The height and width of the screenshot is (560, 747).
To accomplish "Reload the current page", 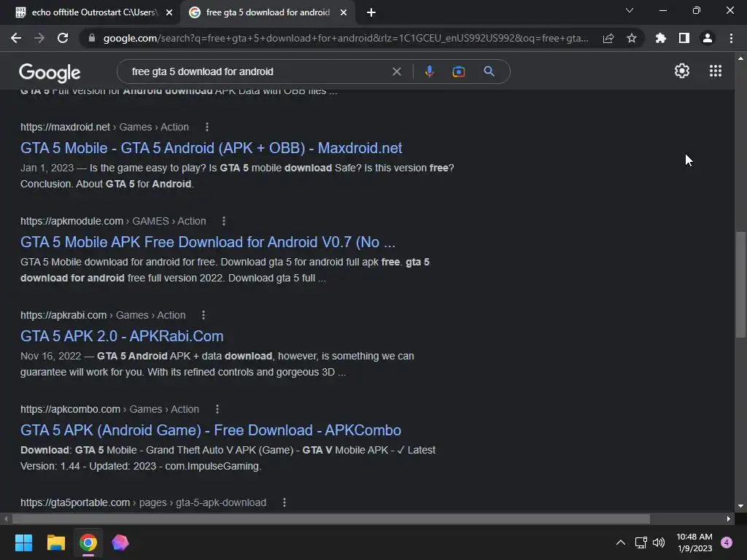I will [x=63, y=38].
